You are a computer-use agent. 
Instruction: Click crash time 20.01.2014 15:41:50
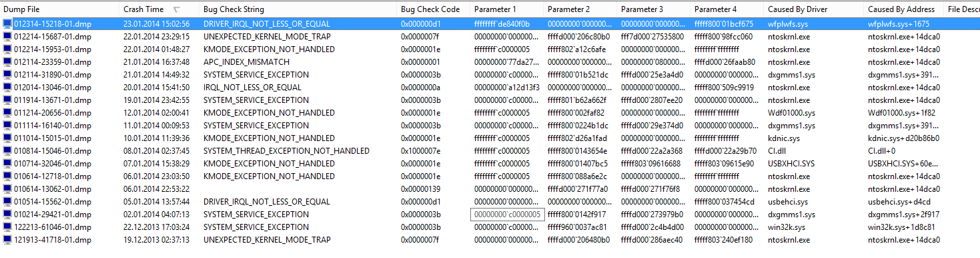tap(156, 87)
